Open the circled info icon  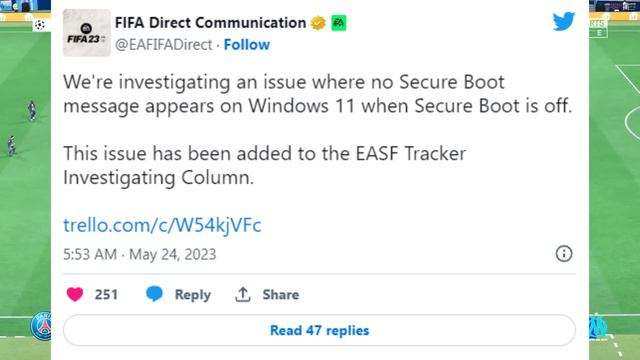pyautogui.click(x=564, y=253)
